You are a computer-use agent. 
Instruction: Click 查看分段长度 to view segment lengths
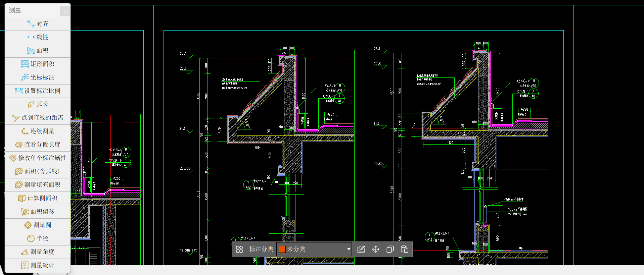tap(38, 145)
